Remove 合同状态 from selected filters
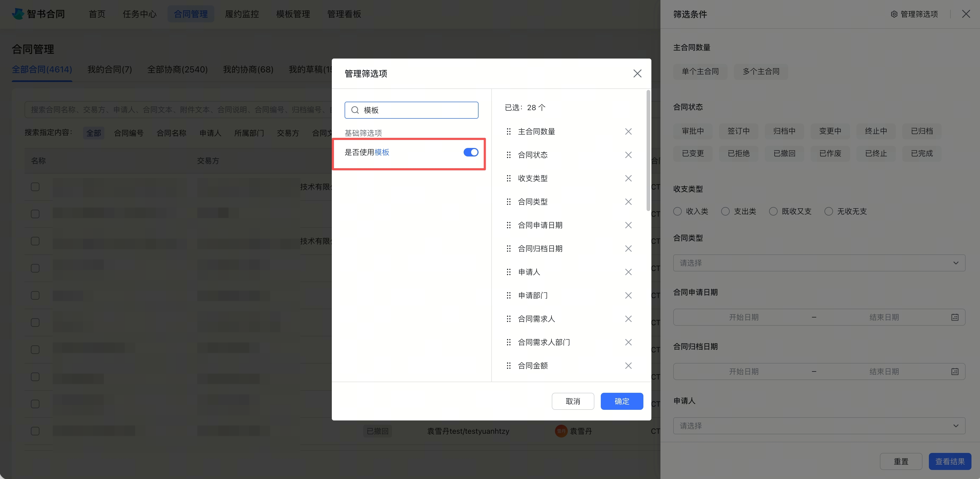Screen dimensions: 980x479 coord(628,155)
